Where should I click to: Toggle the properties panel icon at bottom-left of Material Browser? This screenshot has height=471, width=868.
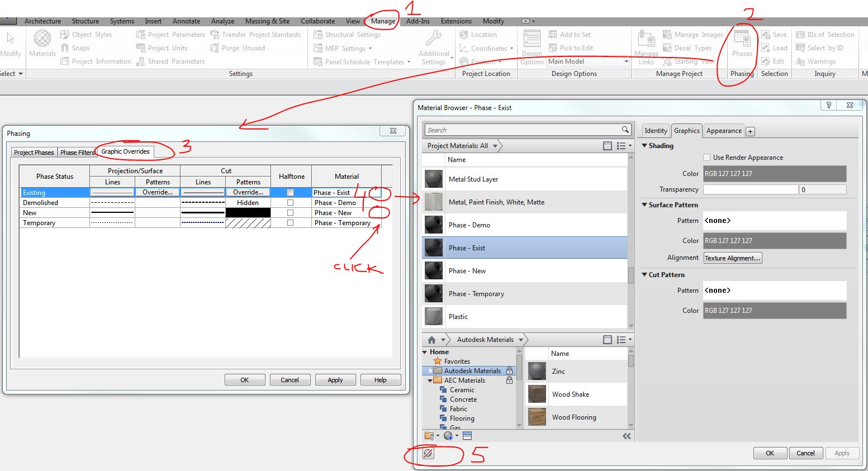[428, 453]
